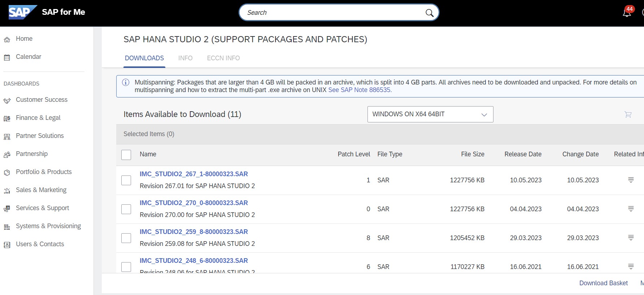Switch to the DOWNLOADS tab
The image size is (644, 295).
coord(144,58)
